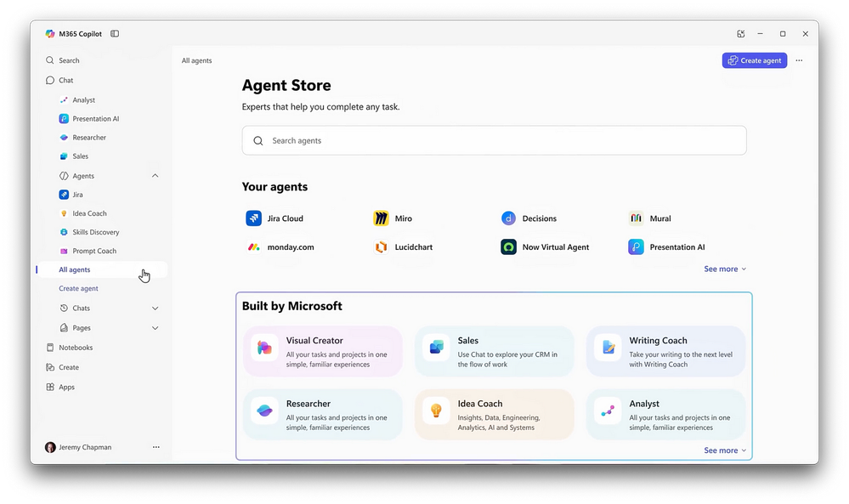Open the monday.com agent
Screen dimensions: 849x504
click(280, 246)
